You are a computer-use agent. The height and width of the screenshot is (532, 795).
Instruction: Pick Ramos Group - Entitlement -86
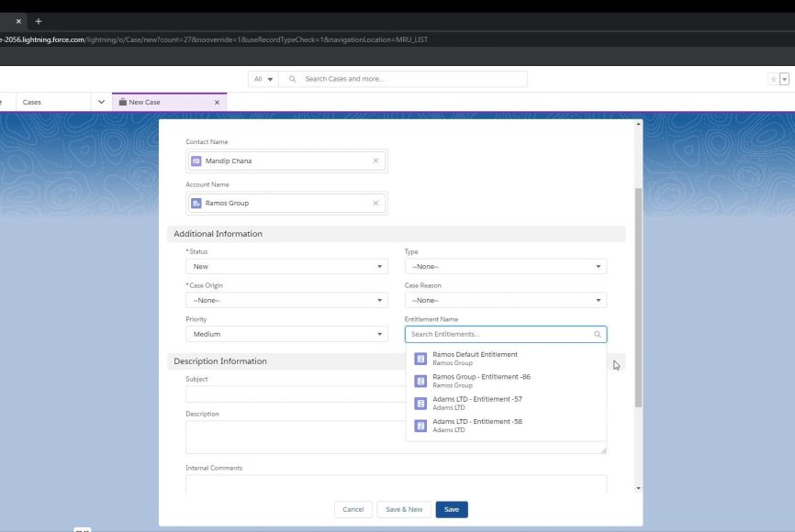click(480, 381)
